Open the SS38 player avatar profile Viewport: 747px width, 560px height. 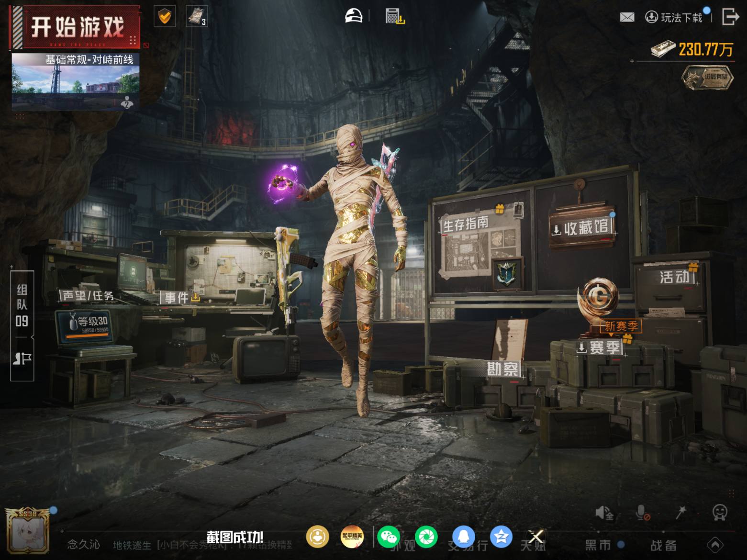[27, 530]
